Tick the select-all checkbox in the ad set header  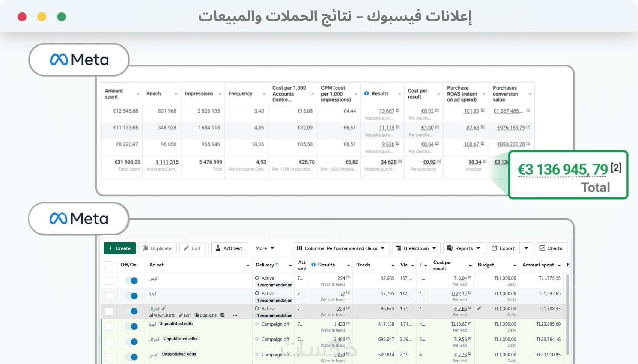click(x=109, y=265)
